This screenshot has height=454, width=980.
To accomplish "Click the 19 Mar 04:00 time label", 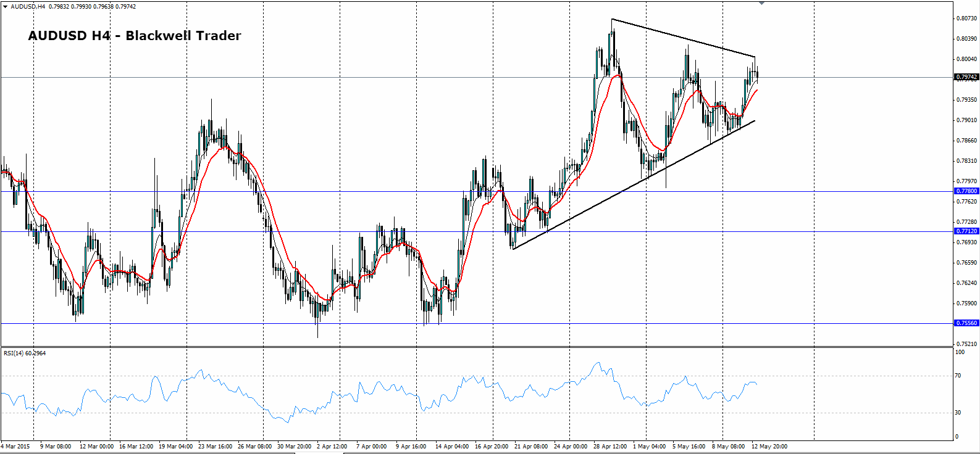I will (176, 446).
